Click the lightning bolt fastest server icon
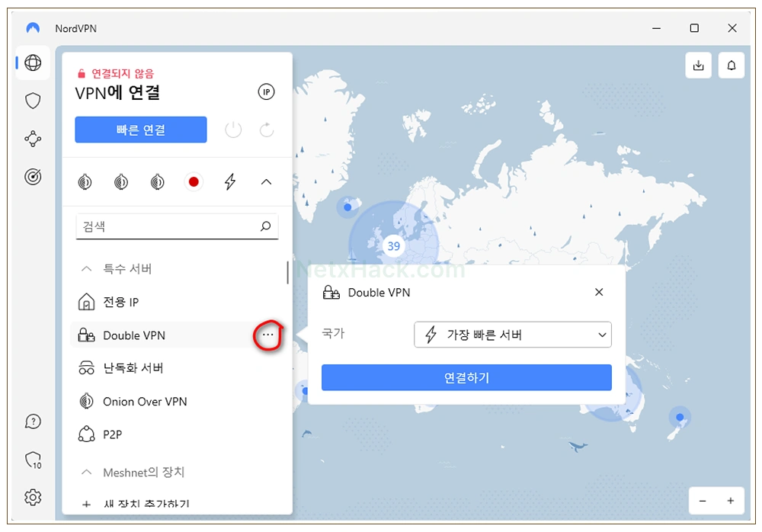The height and width of the screenshot is (532, 762). click(230, 182)
